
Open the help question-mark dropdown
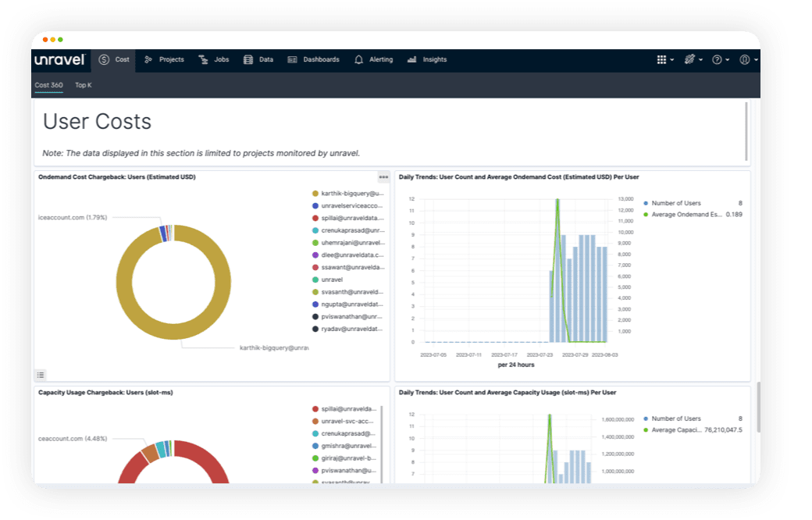coord(721,59)
